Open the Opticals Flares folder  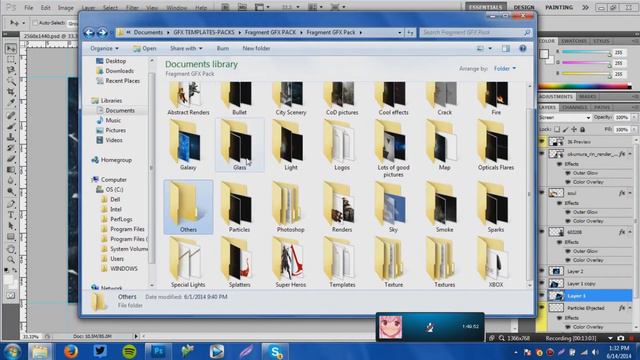[x=496, y=145]
